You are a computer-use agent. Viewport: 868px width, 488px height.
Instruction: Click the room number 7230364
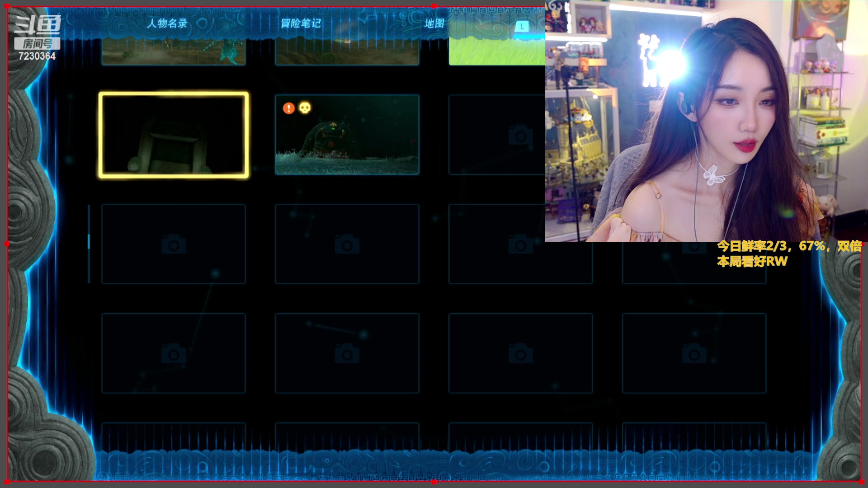pos(37,56)
